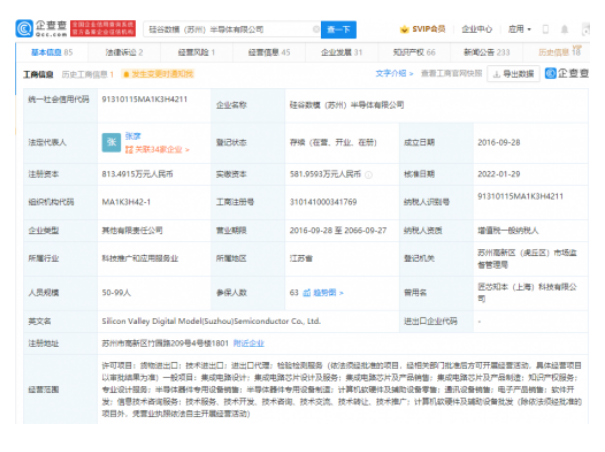The height and width of the screenshot is (452, 605).
Task: Click 成立日期 value 2016-09-28
Action: point(499,142)
